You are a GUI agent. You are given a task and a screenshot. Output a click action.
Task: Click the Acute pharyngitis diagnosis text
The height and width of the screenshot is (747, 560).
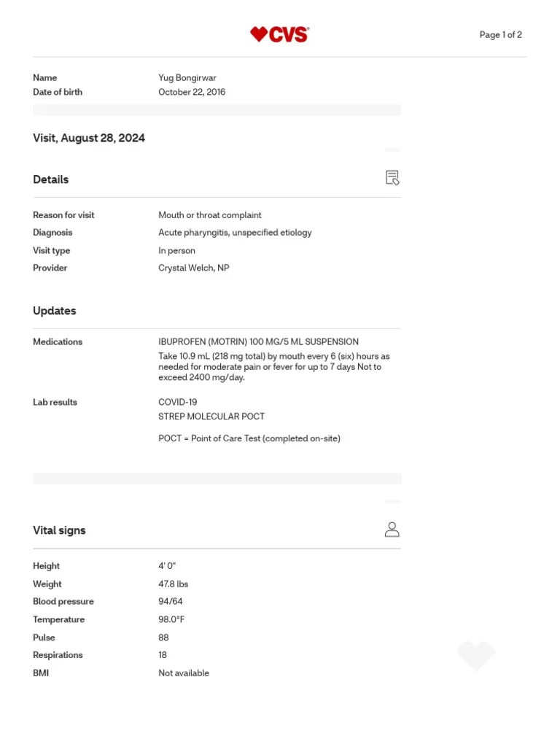235,233
